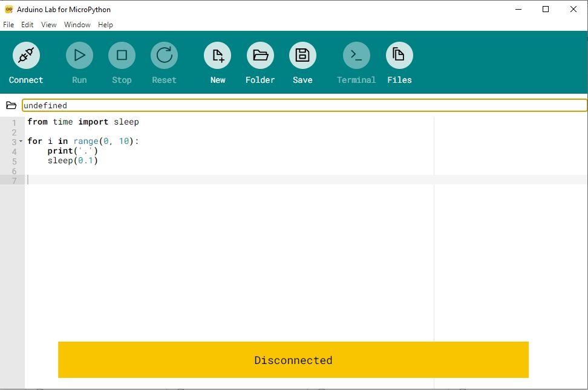
Task: Click line number 1 in gutter
Action: tap(14, 122)
